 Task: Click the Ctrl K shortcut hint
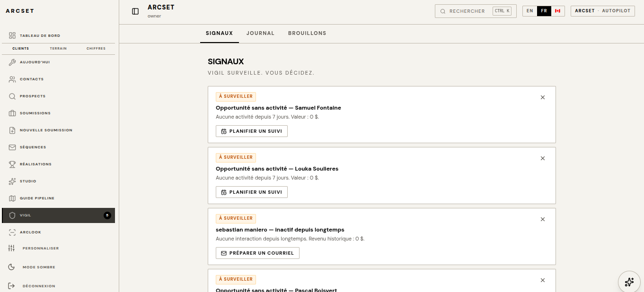[502, 11]
